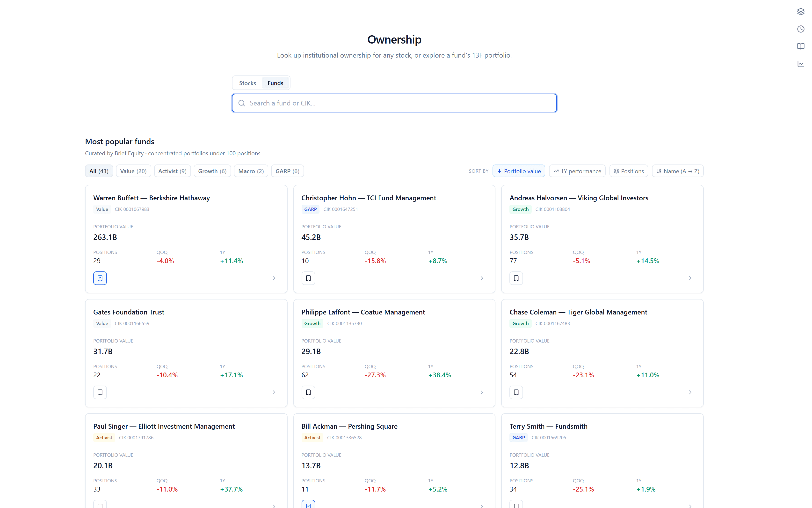Sort by Portfolio value
The image size is (812, 508).
518,171
